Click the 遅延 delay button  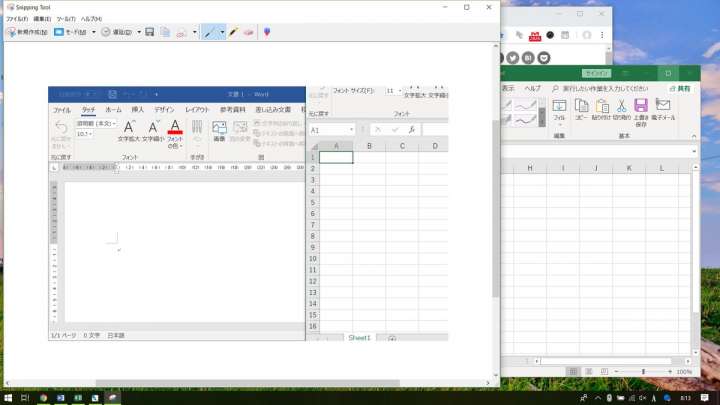coord(118,32)
